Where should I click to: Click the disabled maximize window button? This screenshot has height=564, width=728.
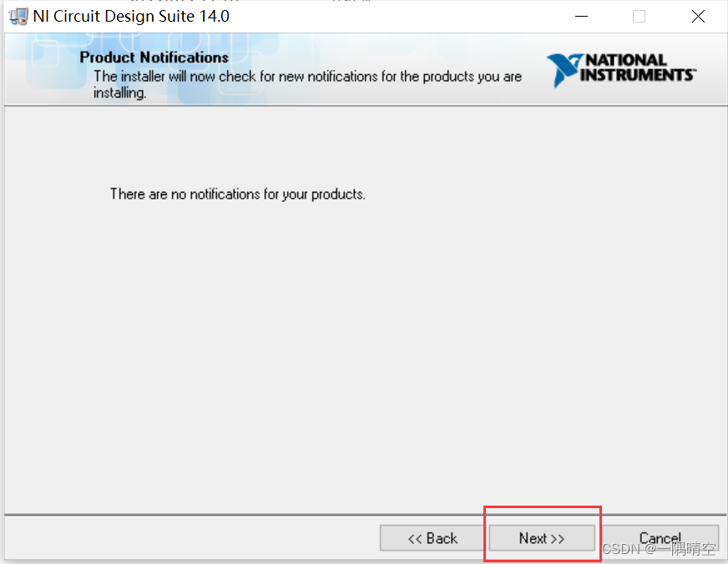(x=639, y=16)
